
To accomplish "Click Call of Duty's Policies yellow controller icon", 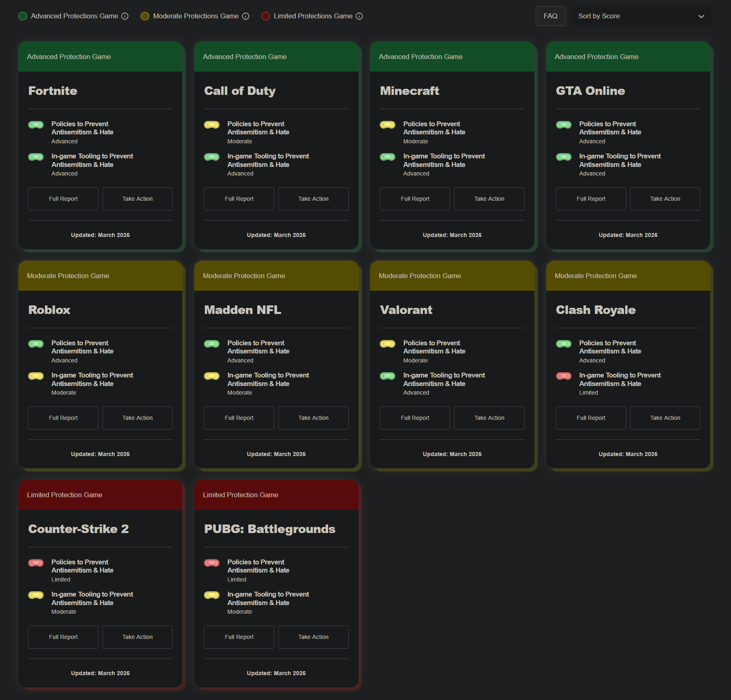I will tap(212, 125).
